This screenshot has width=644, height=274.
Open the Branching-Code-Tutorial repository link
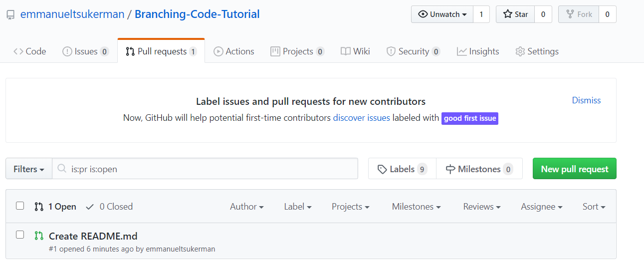tap(197, 14)
